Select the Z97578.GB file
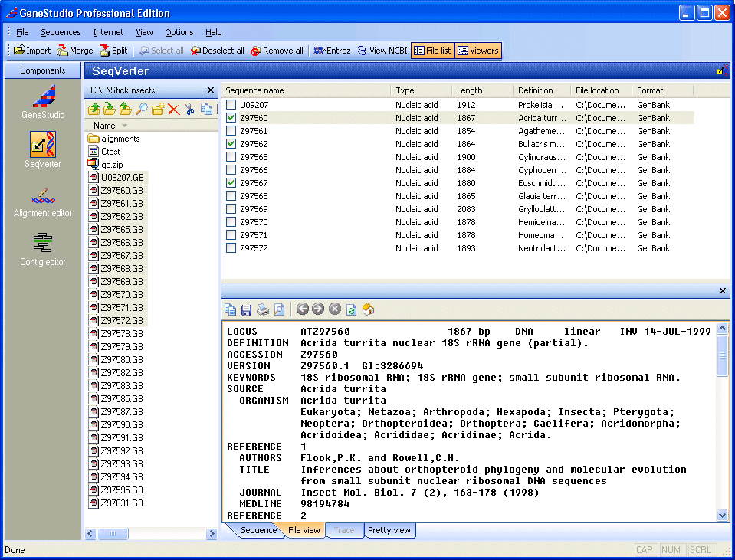The height and width of the screenshot is (560, 735). tap(116, 334)
